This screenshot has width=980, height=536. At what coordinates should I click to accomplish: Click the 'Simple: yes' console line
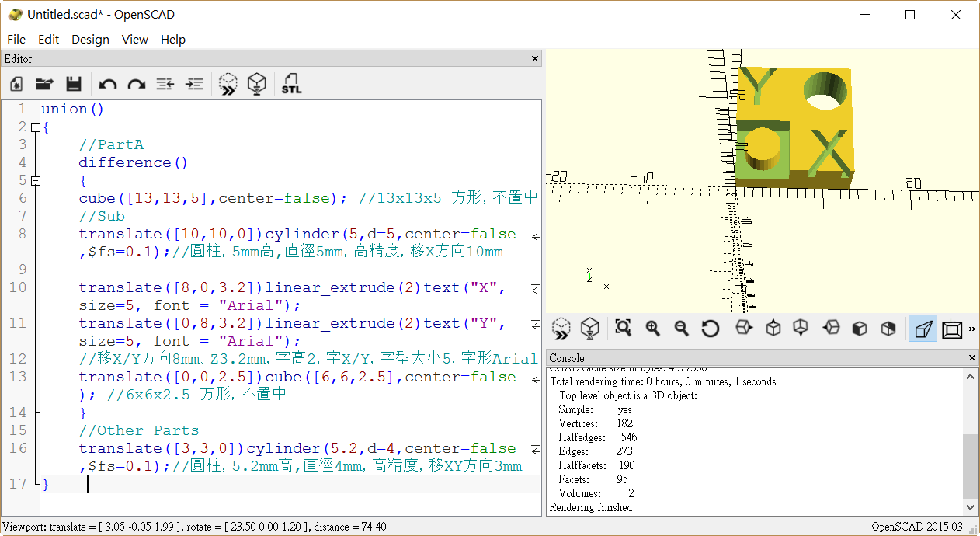tap(595, 409)
